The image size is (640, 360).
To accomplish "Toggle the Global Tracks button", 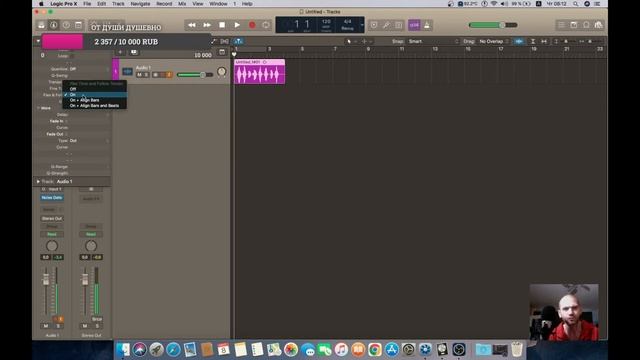I will click(x=222, y=52).
